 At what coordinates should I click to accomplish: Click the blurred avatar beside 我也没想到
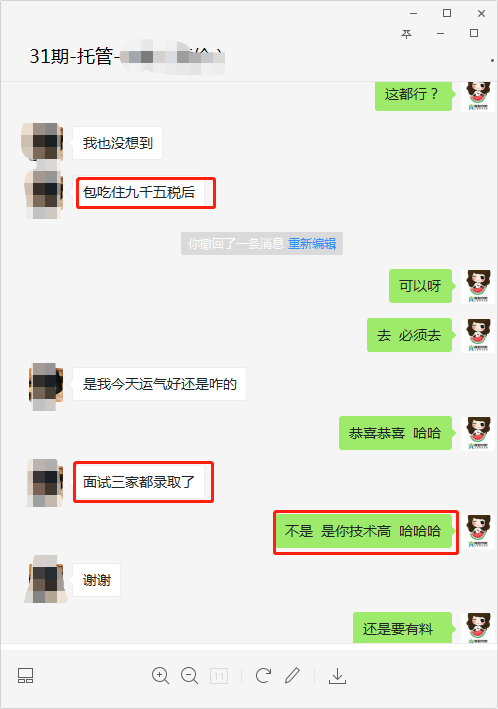tap(42, 141)
